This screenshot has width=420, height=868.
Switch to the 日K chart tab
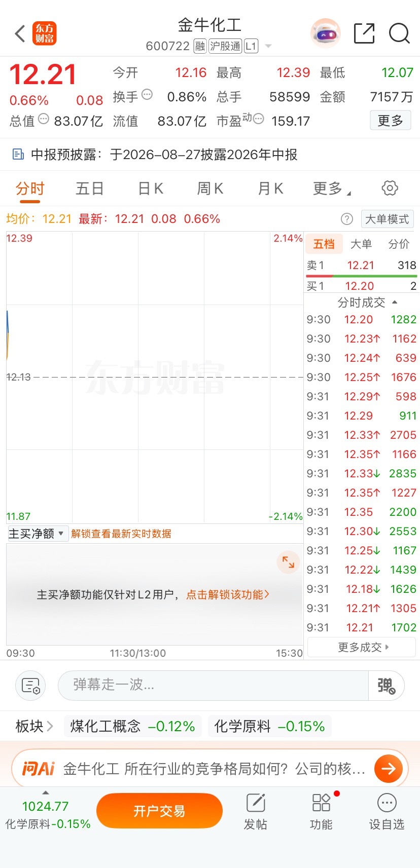151,188
